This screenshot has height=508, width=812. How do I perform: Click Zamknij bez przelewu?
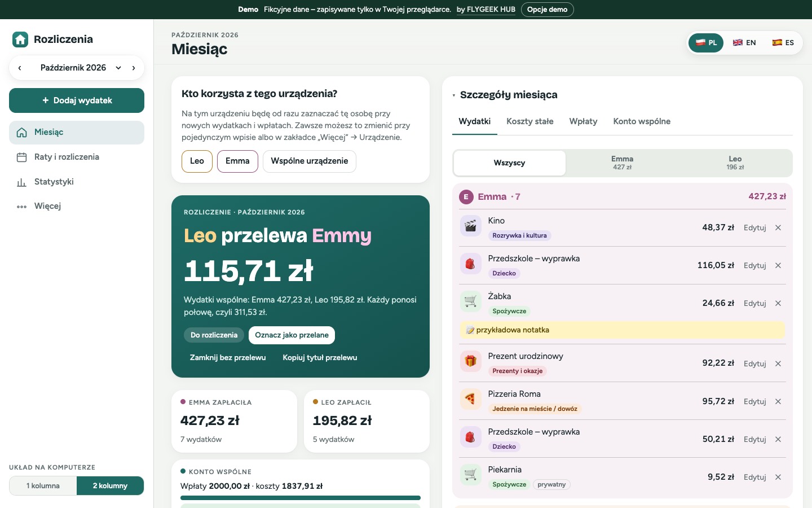click(228, 358)
